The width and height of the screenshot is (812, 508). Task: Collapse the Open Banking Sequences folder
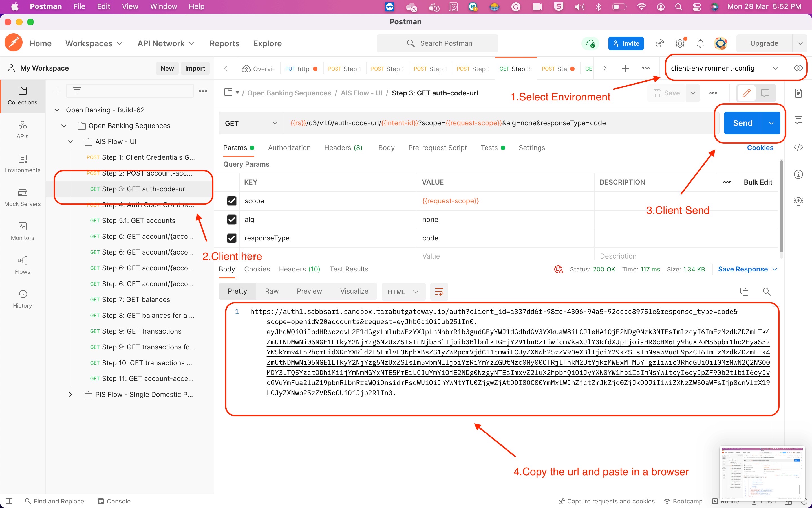coord(64,126)
